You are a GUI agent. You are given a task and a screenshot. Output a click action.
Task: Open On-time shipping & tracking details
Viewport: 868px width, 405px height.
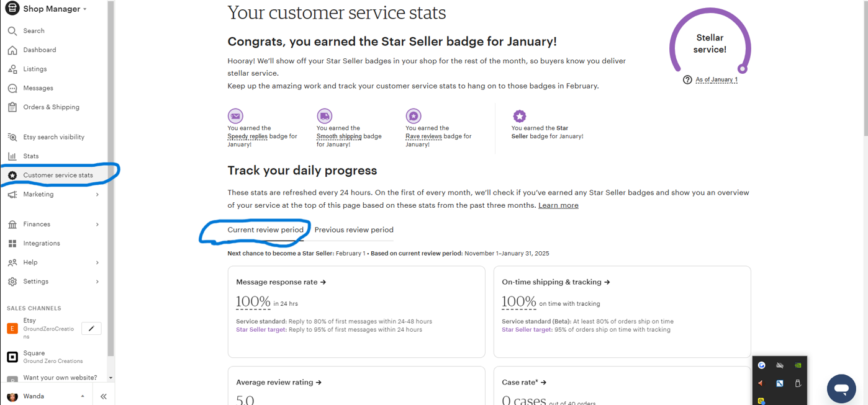[x=556, y=282]
